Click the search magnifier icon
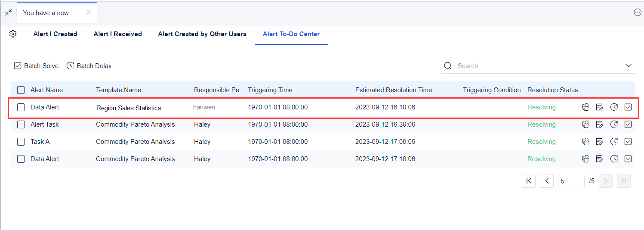644x230 pixels. click(x=448, y=66)
